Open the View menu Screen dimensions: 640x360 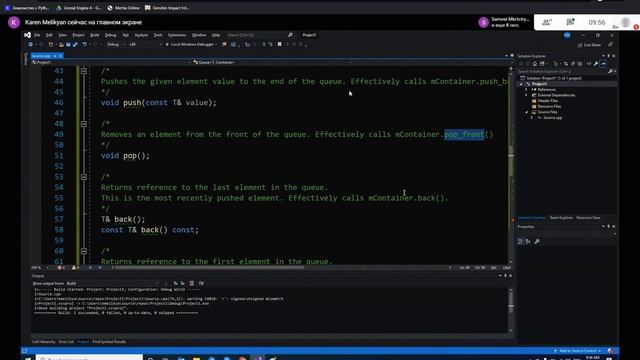coord(62,35)
